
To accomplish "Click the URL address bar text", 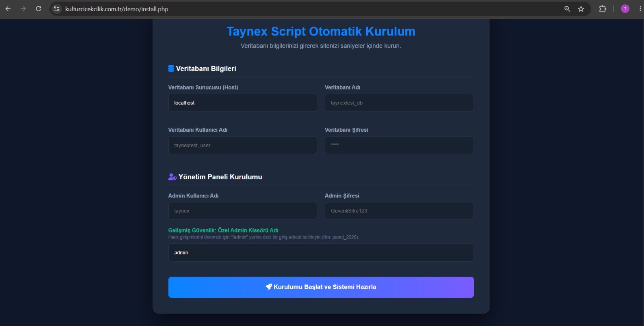I will (x=117, y=9).
